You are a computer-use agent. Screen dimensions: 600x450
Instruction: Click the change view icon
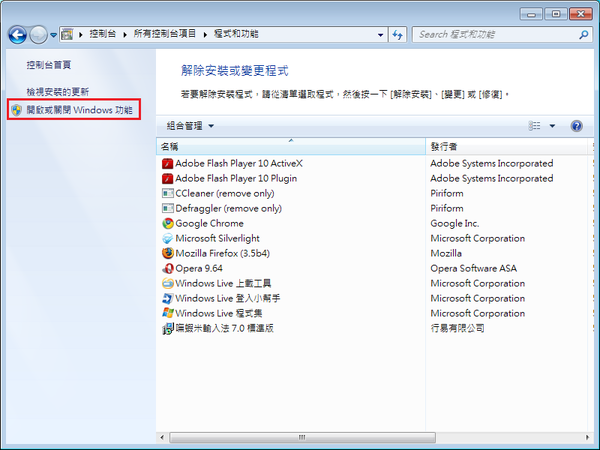coord(534,126)
